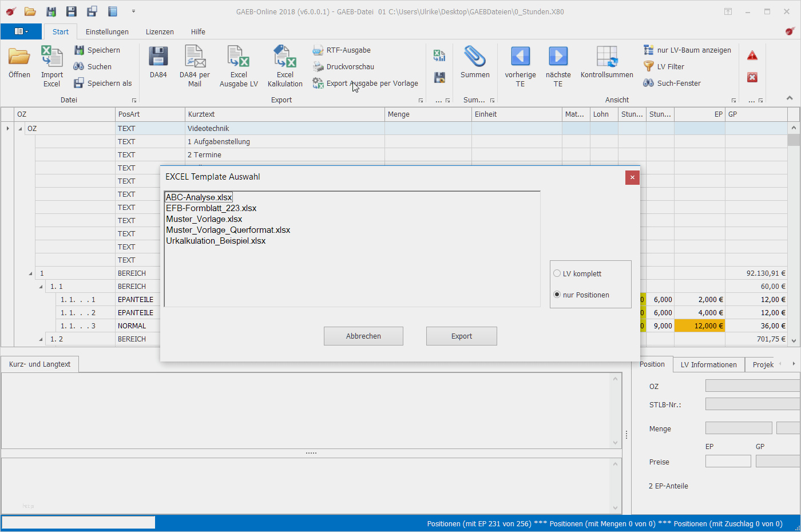
Task: Switch to LV Informationen tab
Action: tap(708, 365)
